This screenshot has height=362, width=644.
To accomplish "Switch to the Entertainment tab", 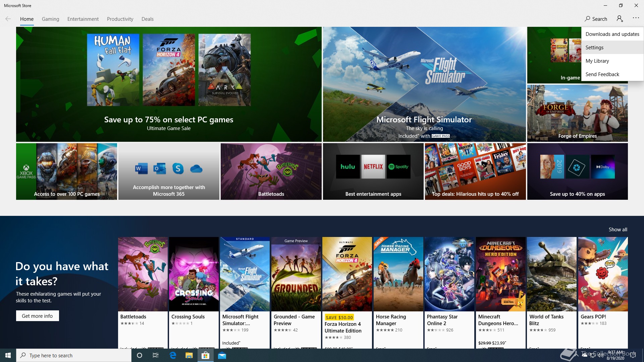I will [x=83, y=19].
